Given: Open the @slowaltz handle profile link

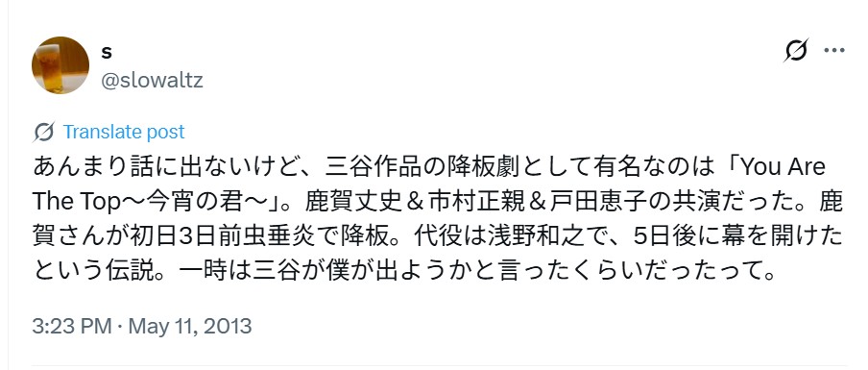Looking at the screenshot, I should tap(152, 81).
